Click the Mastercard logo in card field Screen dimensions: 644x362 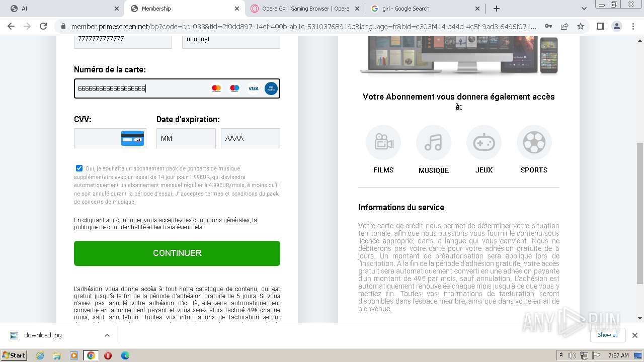pos(216,88)
